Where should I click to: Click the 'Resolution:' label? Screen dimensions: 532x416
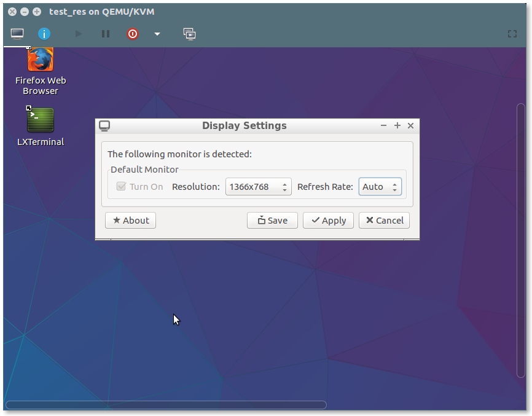pos(196,187)
